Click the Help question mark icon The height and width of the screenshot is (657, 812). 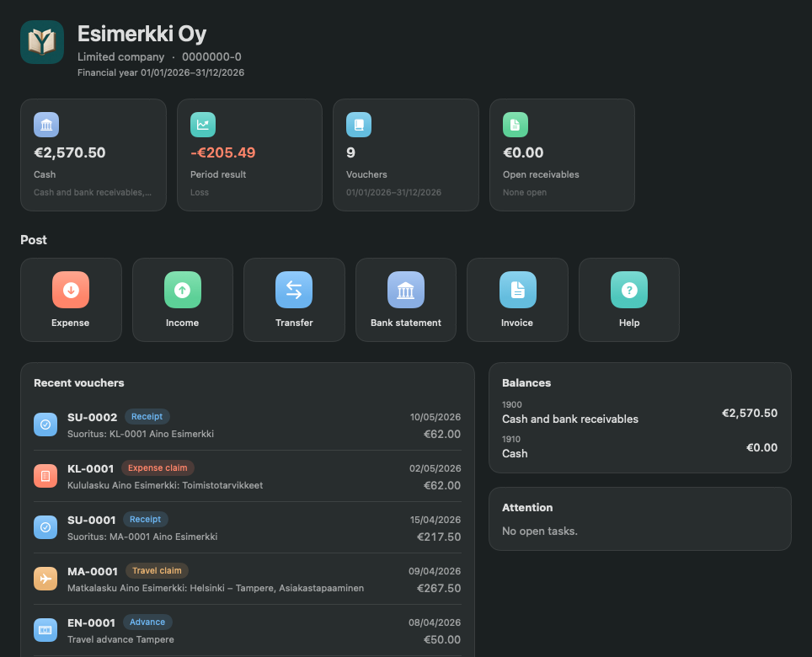coord(629,290)
